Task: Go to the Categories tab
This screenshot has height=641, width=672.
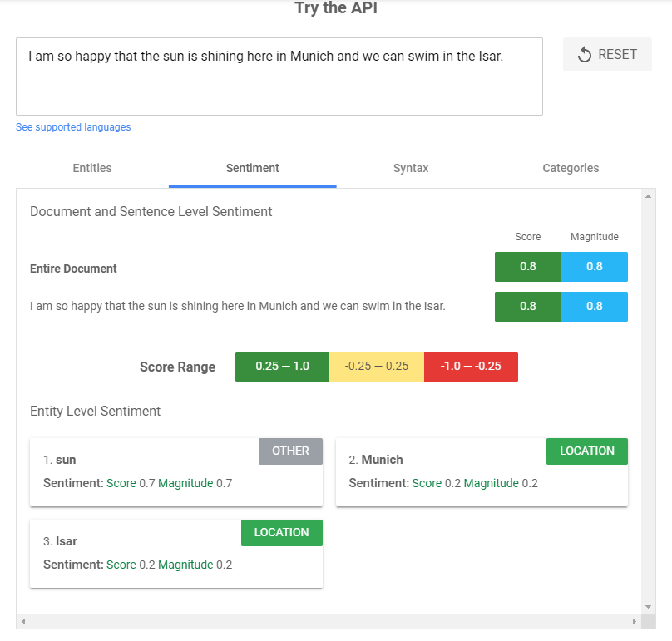Action: 571,168
